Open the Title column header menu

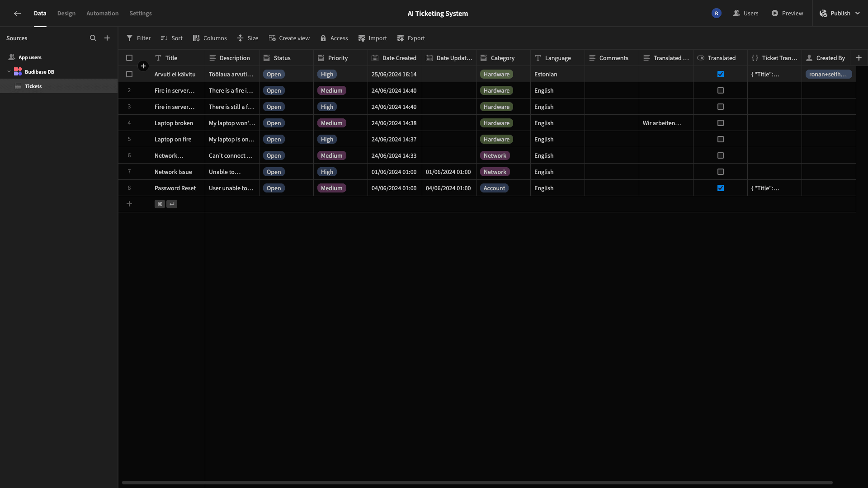178,58
